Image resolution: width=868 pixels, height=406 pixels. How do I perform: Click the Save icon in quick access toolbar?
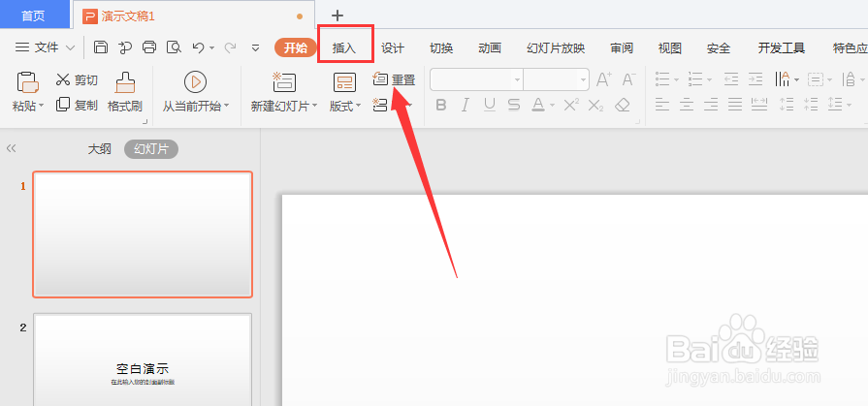[100, 47]
